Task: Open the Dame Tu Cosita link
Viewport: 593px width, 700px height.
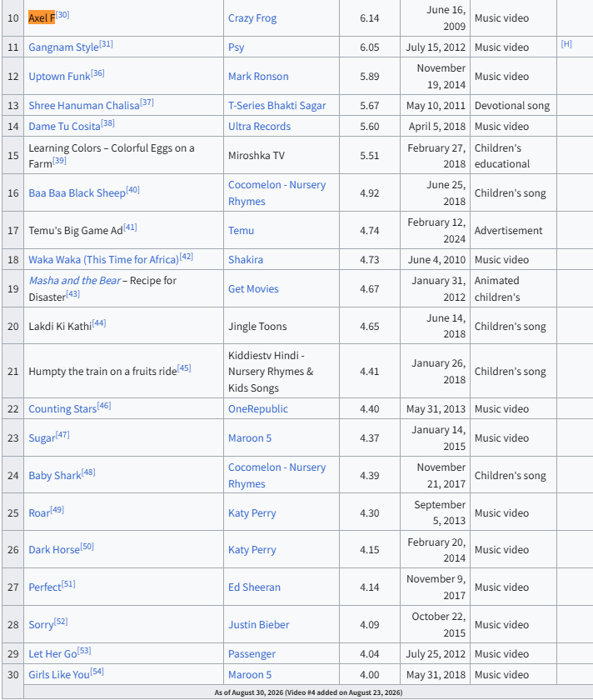Action: (64, 127)
